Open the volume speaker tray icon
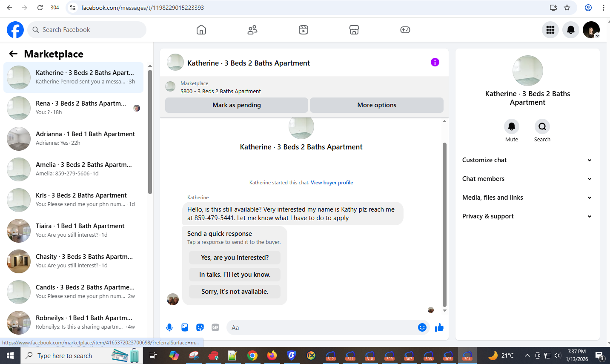Viewport: 610px width, 364px height. pyautogui.click(x=558, y=355)
